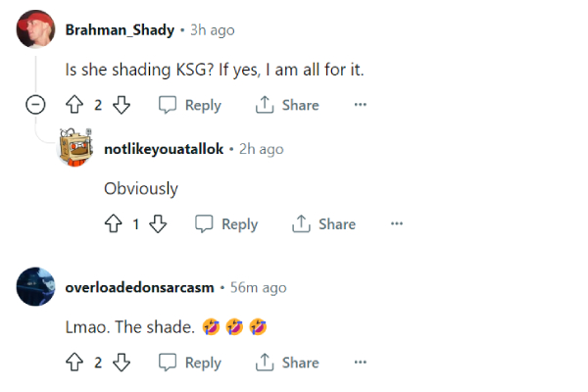This screenshot has width=588, height=392.
Task: Reply to notlikeyouatallok's comment
Action: click(x=227, y=224)
